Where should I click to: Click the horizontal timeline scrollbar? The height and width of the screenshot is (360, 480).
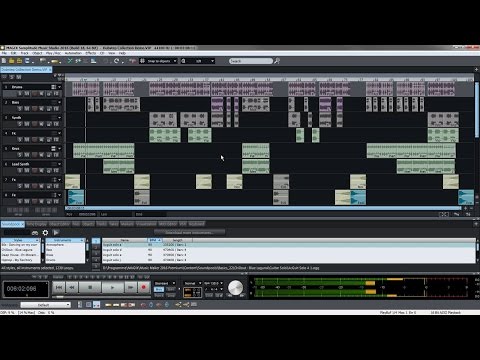[263, 208]
